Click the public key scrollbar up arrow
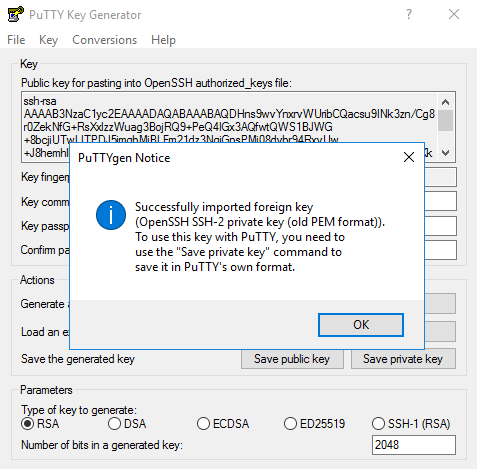This screenshot has width=477, height=469. click(445, 102)
